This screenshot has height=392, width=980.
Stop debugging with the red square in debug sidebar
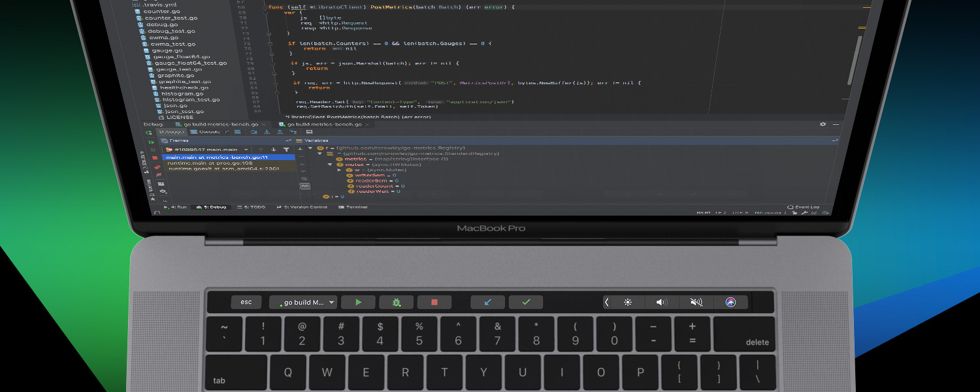(155, 157)
